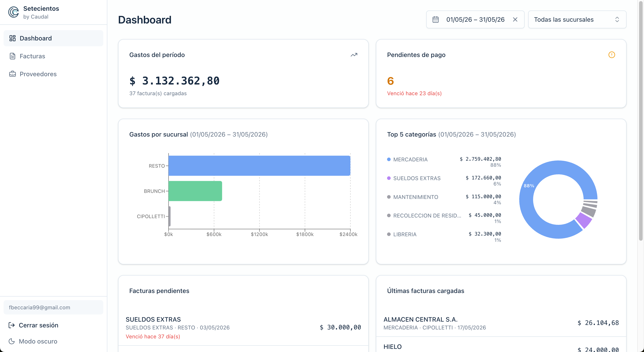Click the Proveedores briefcase icon
This screenshot has height=352, width=644.
coord(13,74)
